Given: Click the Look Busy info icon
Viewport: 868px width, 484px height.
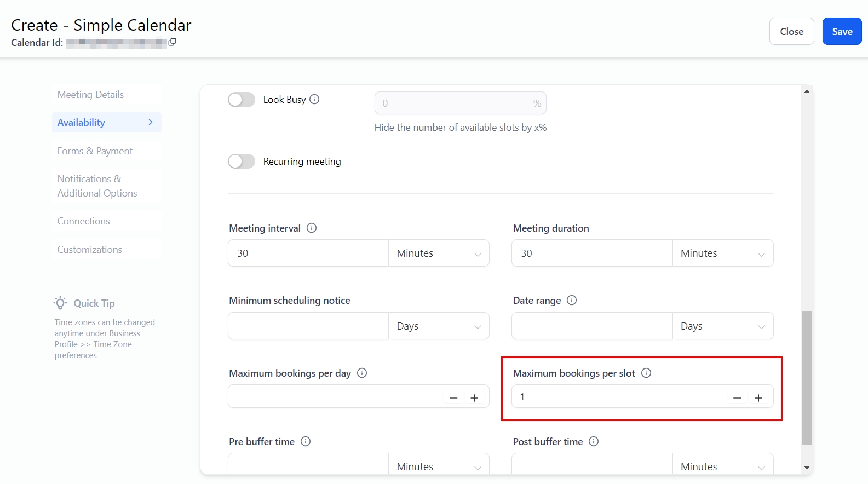Looking at the screenshot, I should 314,99.
